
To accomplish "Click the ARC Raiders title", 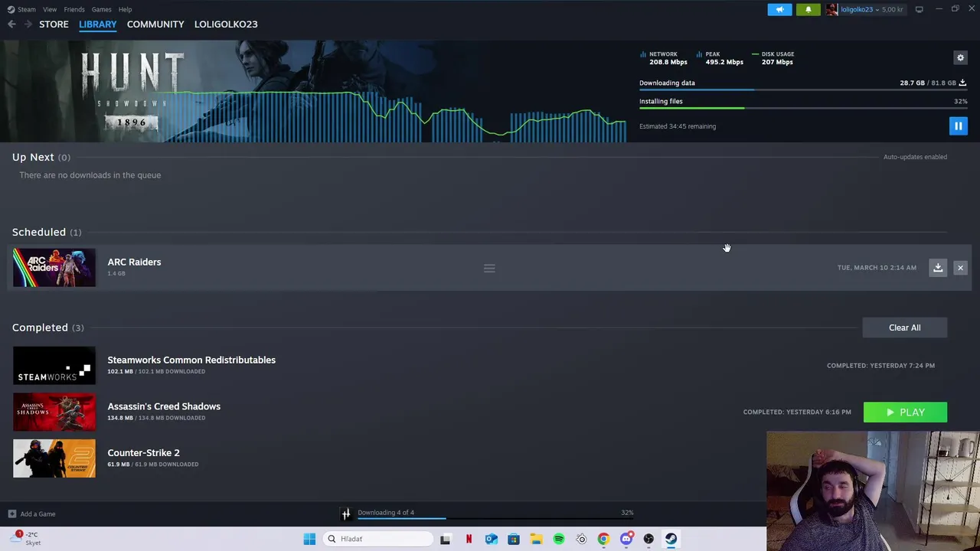I will (x=134, y=262).
